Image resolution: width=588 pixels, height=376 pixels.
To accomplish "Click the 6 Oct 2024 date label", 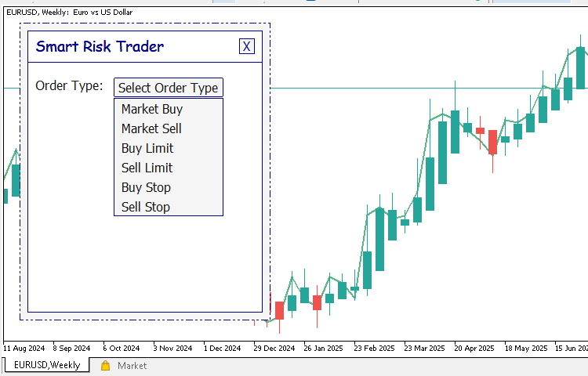I will [x=122, y=349].
